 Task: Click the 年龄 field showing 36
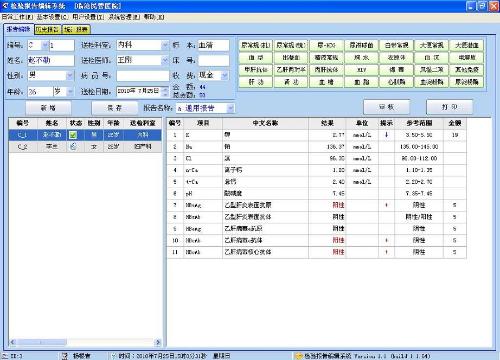tap(40, 91)
